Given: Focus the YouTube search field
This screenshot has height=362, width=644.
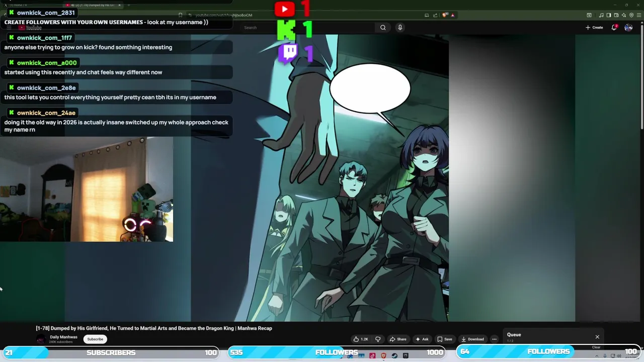Looking at the screenshot, I should (x=307, y=28).
